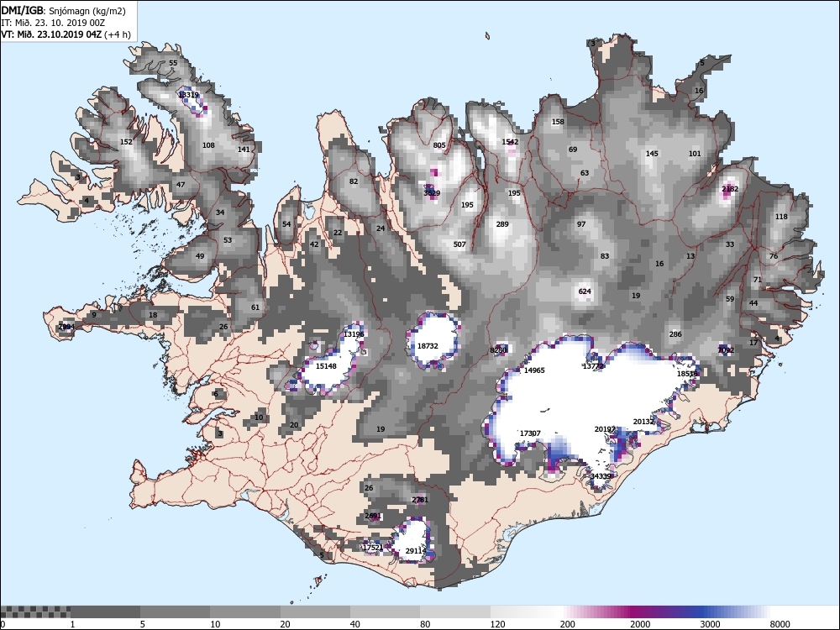Click the map value 1542
This screenshot has width=840, height=630.
click(510, 142)
